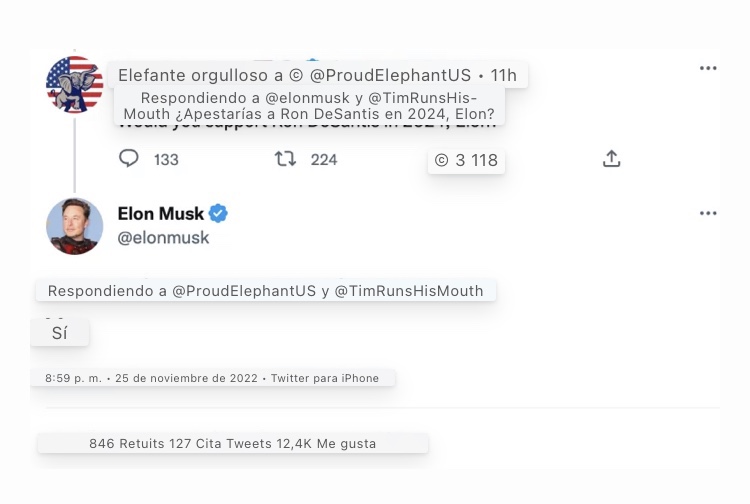Click the Twitter para iPhone source label
The image size is (750, 504).
(325, 378)
